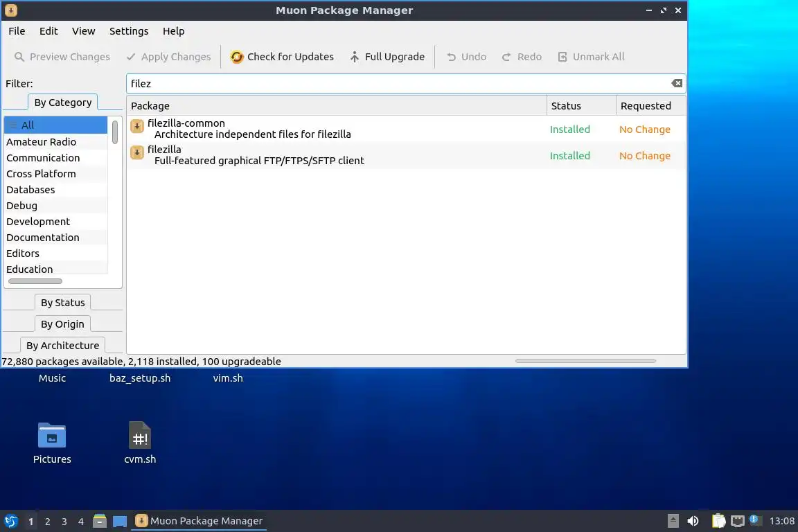The image size is (798, 532).
Task: Sort by the Package column header
Action: tap(337, 106)
